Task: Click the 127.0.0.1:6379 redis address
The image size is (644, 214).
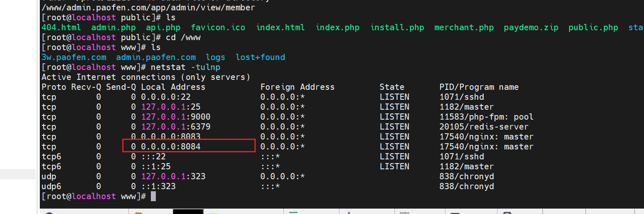Action: coord(173,127)
